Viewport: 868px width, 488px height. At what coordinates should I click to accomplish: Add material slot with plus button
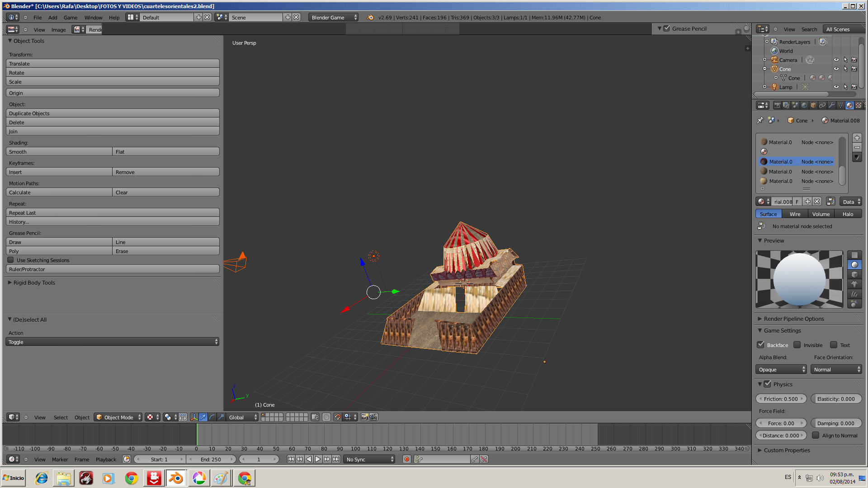(857, 138)
